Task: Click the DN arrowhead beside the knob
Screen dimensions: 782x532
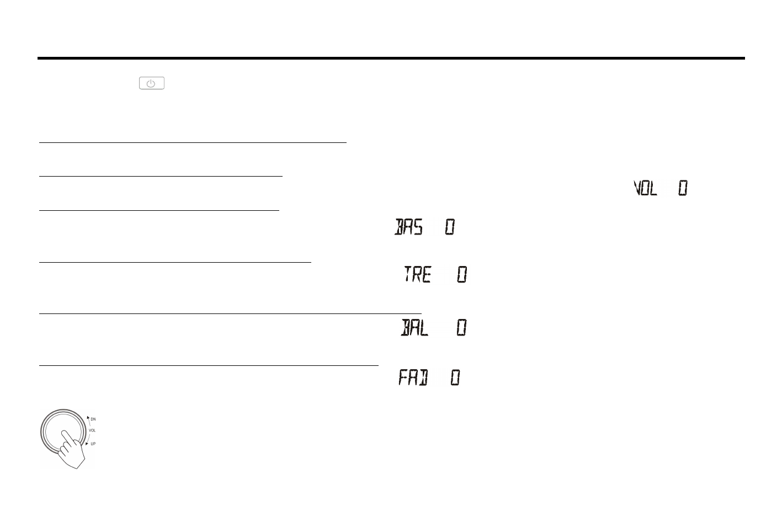Action: 87,416
